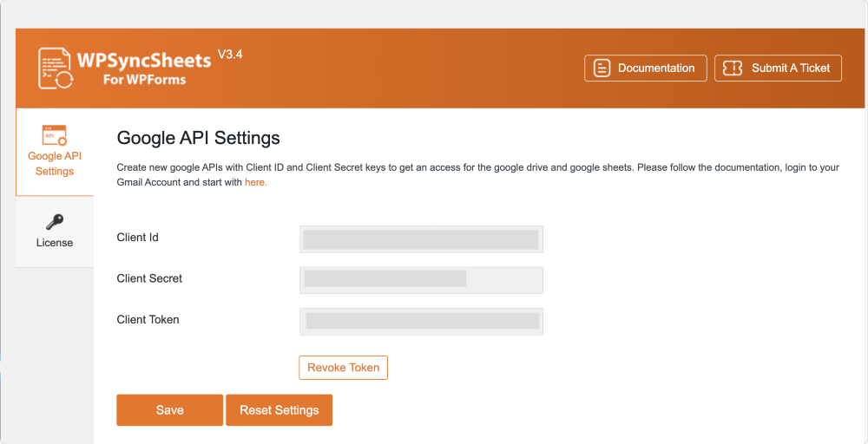Click the 'WPSyncSheets For WPForms' title text
Screen dimensions: 868x444
point(144,69)
